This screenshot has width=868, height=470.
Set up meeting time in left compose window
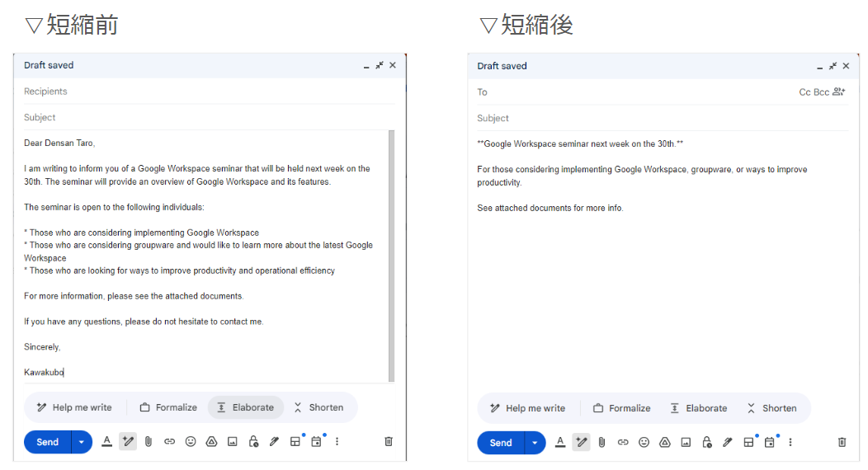316,441
